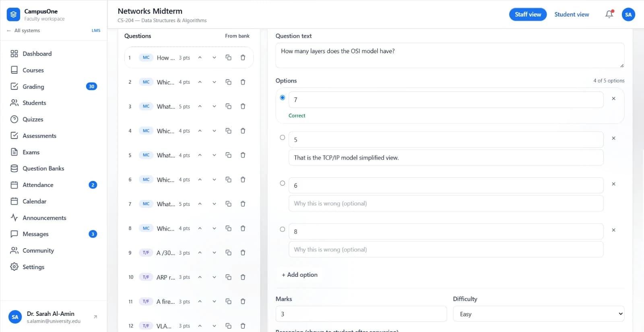The height and width of the screenshot is (332, 644).
Task: Duplicate question 10 with copy icon
Action: pos(228,277)
